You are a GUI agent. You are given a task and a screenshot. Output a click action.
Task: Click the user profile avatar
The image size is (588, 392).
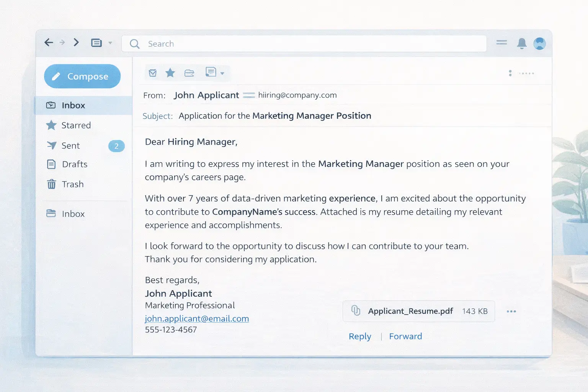(x=540, y=43)
